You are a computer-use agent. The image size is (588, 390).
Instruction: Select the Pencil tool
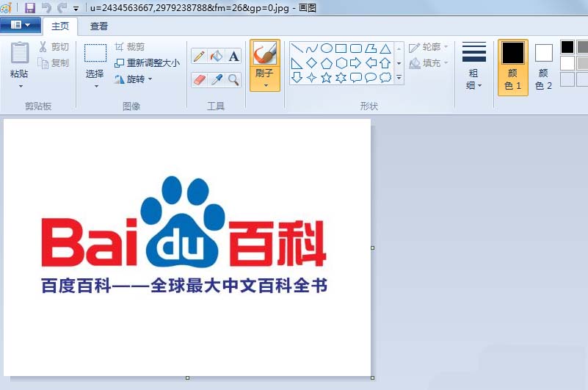(199, 57)
